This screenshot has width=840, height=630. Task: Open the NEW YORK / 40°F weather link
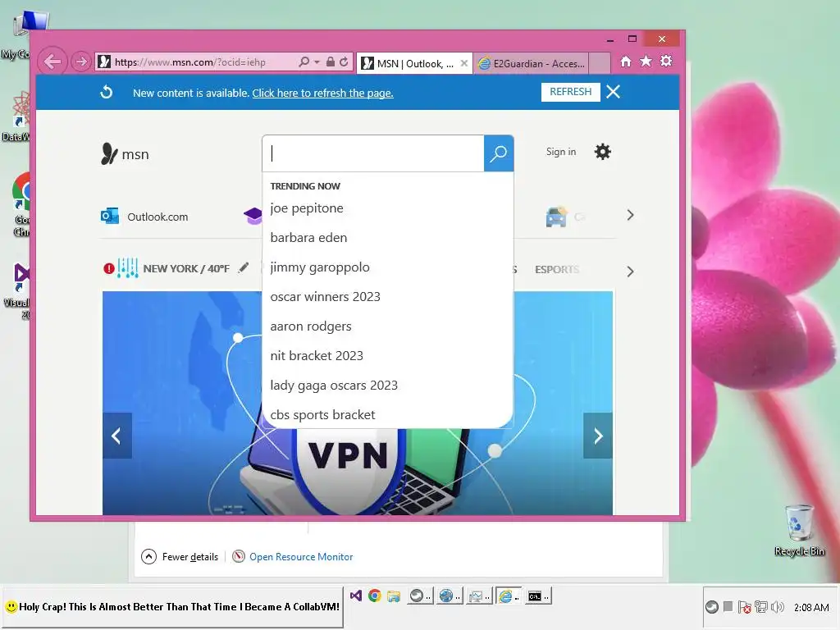coord(186,268)
